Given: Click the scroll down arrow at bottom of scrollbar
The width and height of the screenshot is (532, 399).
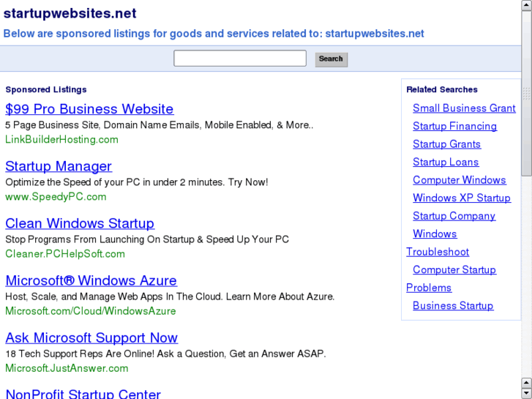Looking at the screenshot, I should click(526, 393).
